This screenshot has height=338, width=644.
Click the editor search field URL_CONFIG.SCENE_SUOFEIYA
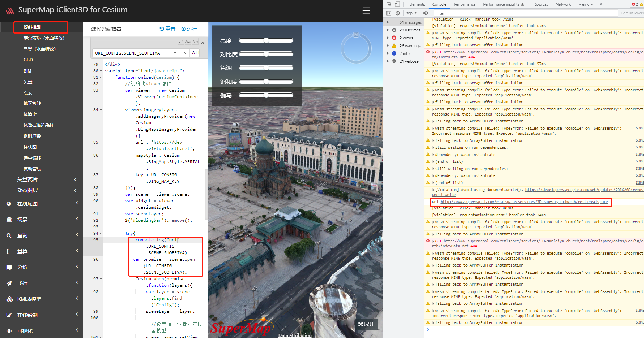point(132,53)
